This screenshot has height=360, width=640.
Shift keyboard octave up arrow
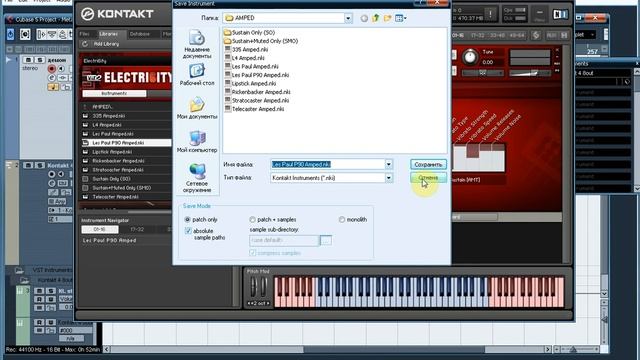click(268, 303)
